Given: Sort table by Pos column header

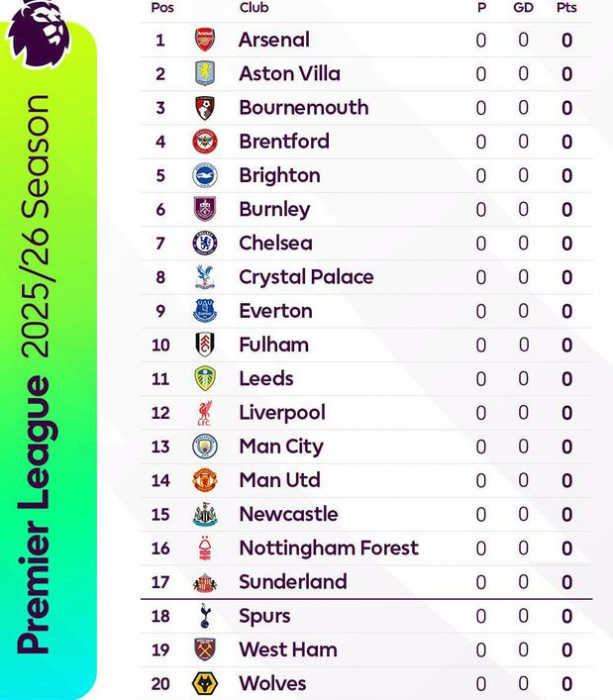Looking at the screenshot, I should 162,8.
